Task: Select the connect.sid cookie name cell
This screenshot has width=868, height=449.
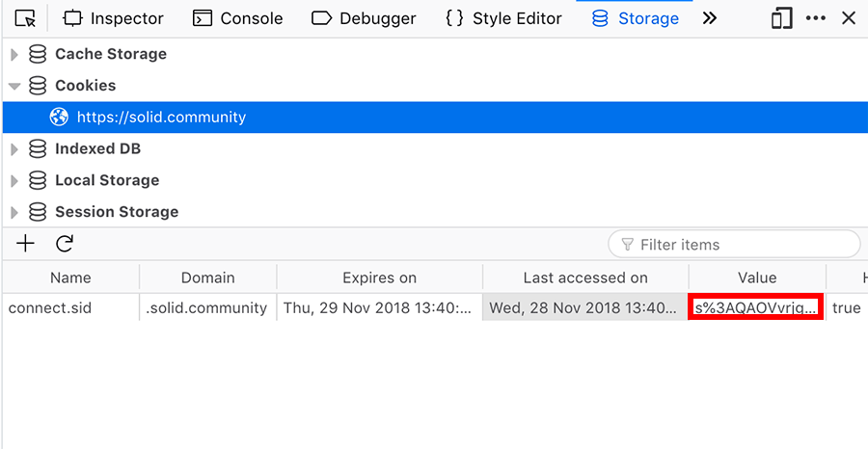Action: tap(70, 307)
